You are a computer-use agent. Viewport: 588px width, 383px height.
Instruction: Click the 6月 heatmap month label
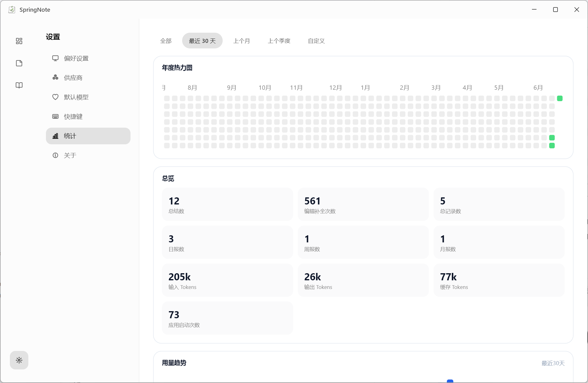538,88
